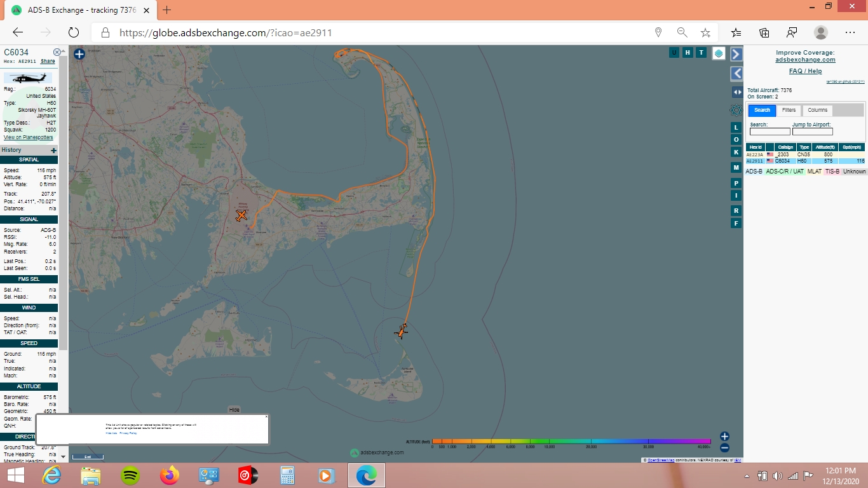The height and width of the screenshot is (488, 868).
Task: Select the SPATIAL section header
Action: coord(29,159)
